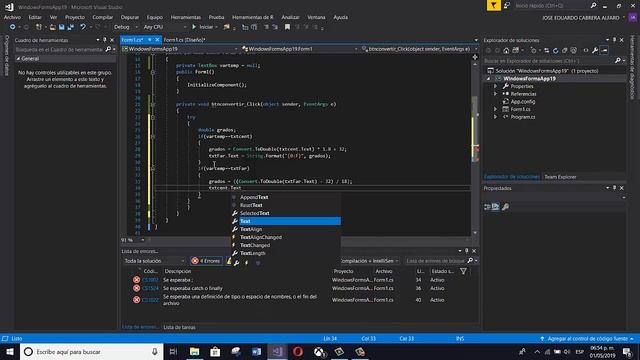Screen dimensions: 640x360
Task: Open the WindowsFormsApp19.Form1 class dropdown
Action: click(x=300, y=49)
